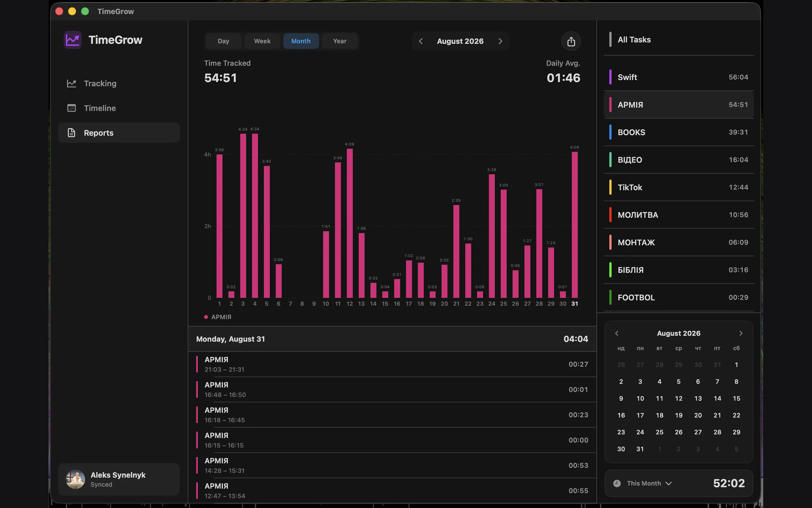
Task: Select the TikTok task row
Action: (678, 187)
